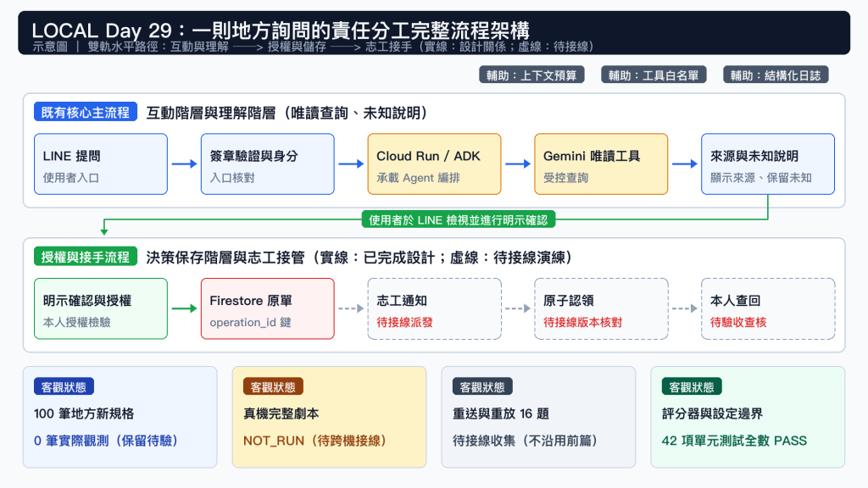Click the red text 待驗收查核
The width and height of the screenshot is (868, 488).
click(x=738, y=322)
